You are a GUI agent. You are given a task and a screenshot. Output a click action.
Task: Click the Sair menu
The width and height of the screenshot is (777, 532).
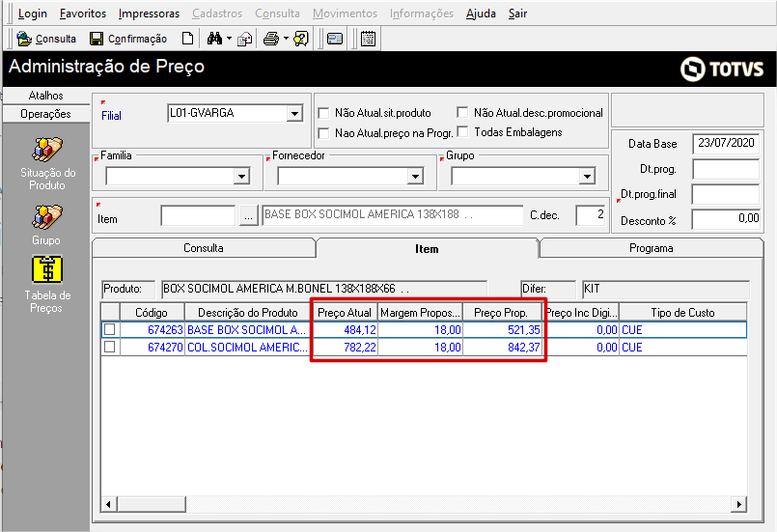pos(517,14)
